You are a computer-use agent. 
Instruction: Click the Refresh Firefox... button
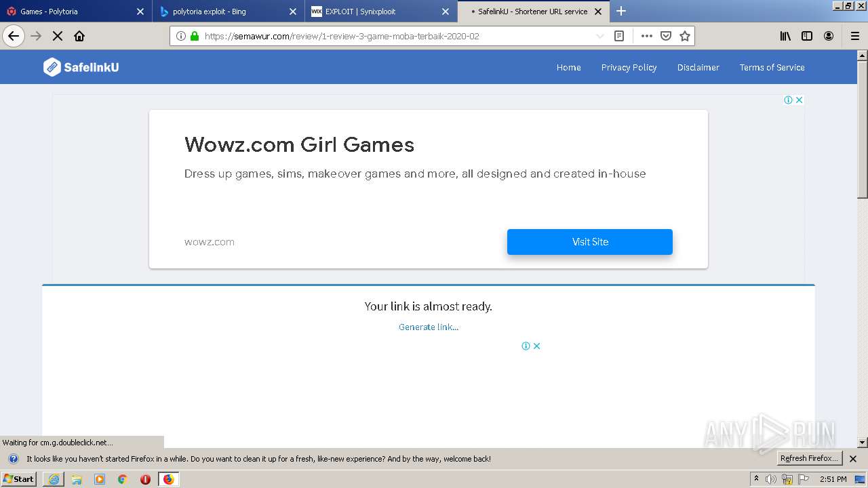[809, 458]
